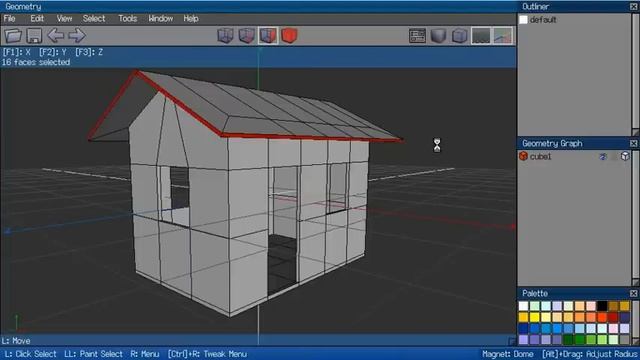Viewport: 640px width, 360px height.
Task: Toggle cube1 visibility eye icon
Action: (603, 156)
